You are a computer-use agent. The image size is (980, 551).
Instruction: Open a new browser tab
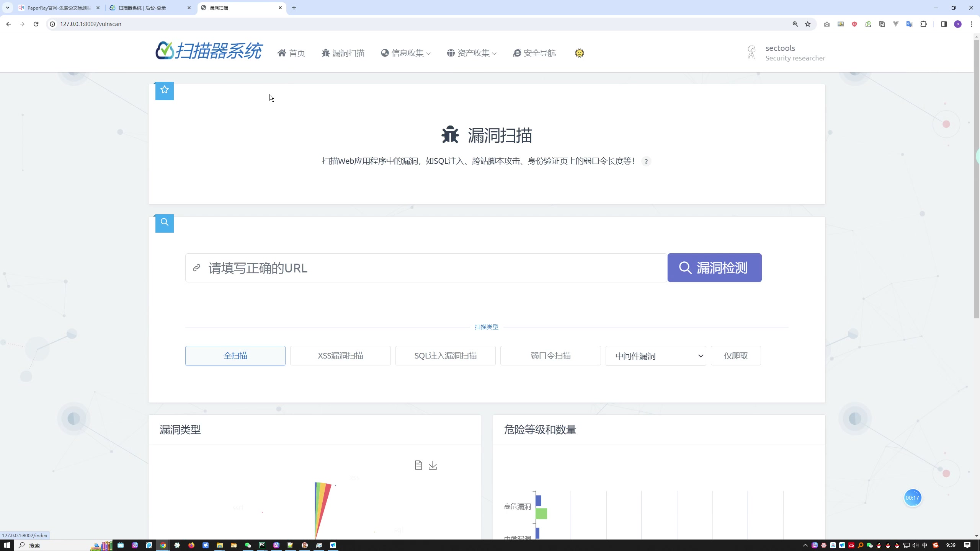tap(294, 8)
